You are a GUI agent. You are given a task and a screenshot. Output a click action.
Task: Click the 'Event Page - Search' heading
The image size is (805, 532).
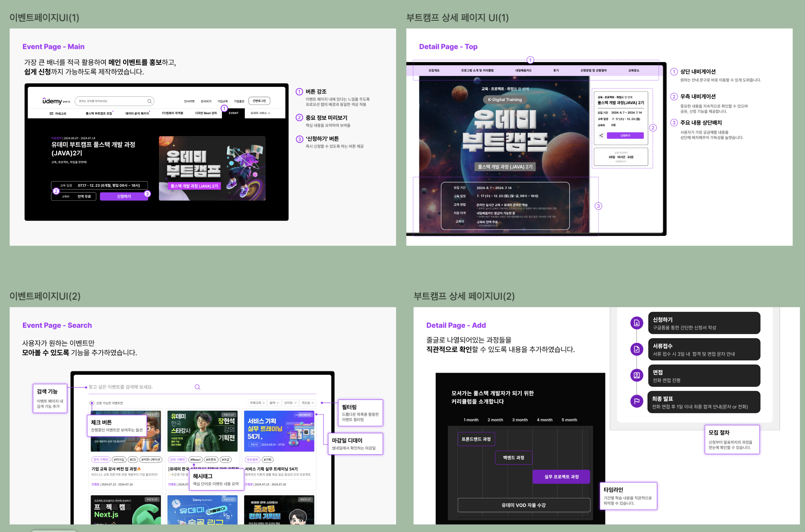[57, 325]
